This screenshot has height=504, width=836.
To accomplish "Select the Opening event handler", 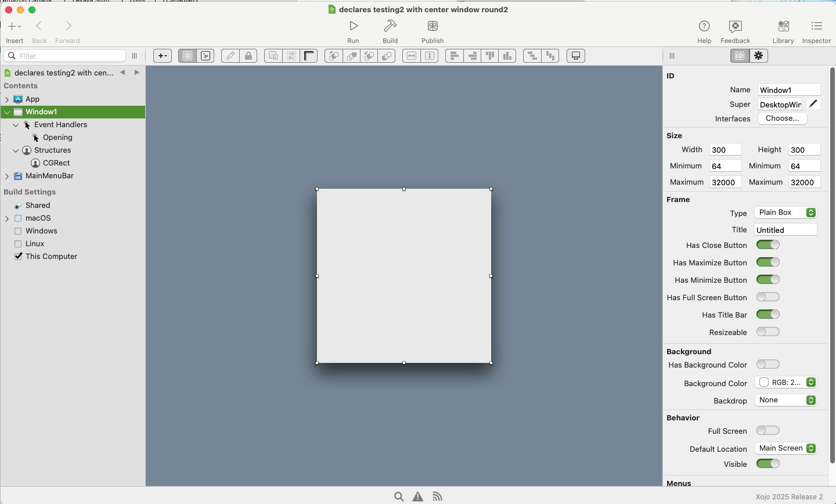I will coord(57,138).
